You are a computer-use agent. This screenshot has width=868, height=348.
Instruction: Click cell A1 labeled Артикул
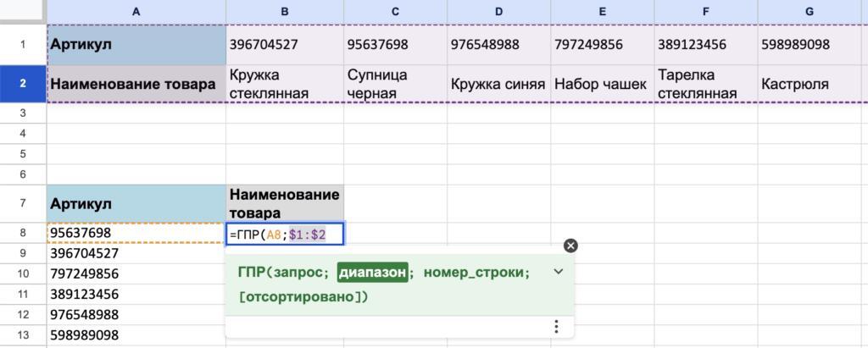(x=136, y=45)
